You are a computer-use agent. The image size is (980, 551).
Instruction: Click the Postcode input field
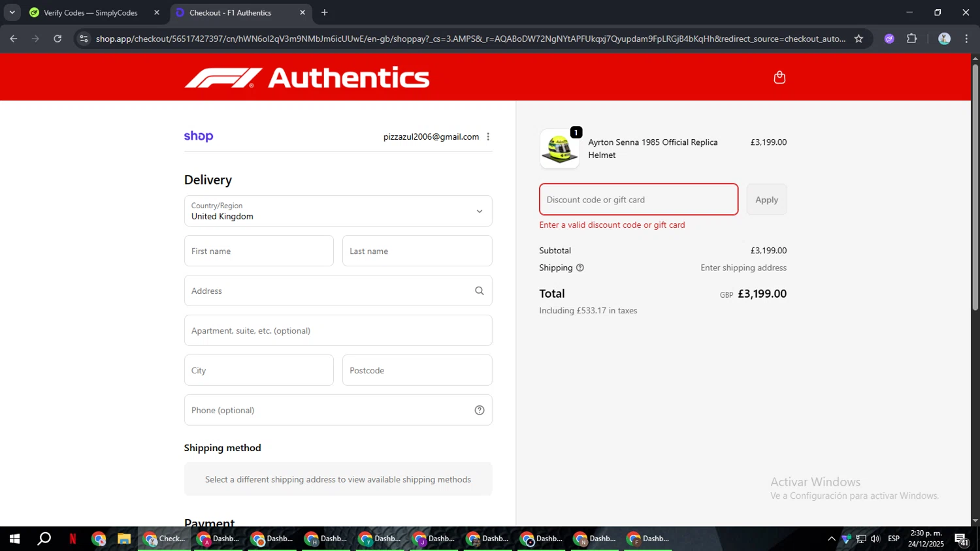[x=417, y=370]
